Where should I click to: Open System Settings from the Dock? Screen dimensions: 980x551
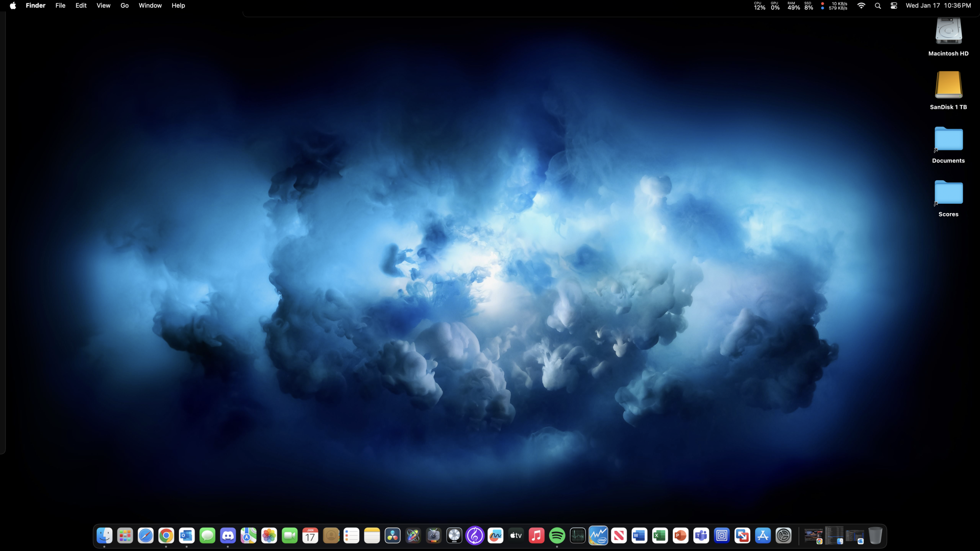pos(784,535)
